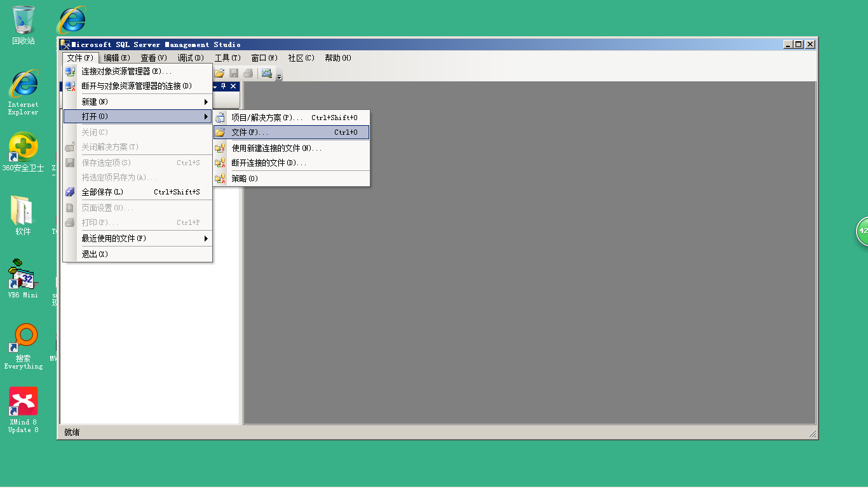
Task: Click the Print toolbar icon
Action: (x=248, y=73)
